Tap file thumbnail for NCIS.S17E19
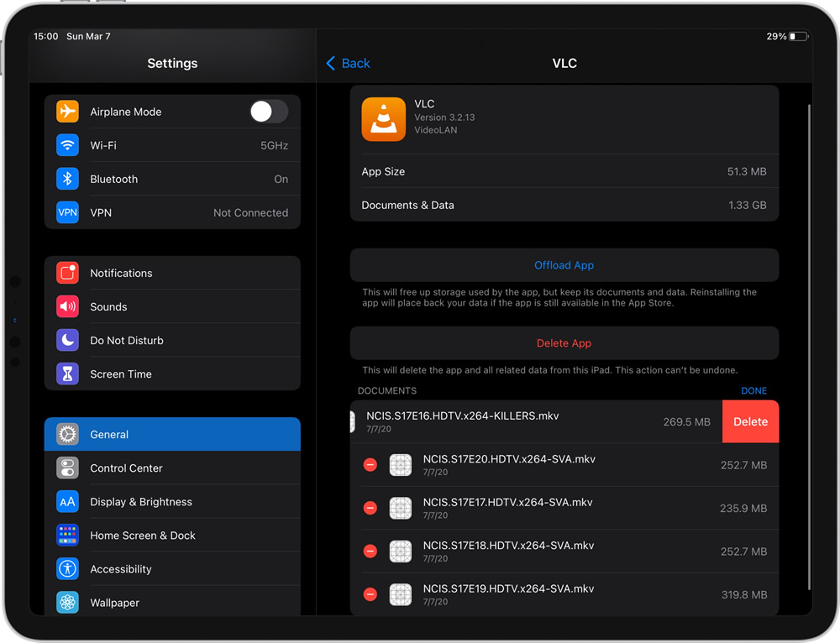Image resolution: width=840 pixels, height=643 pixels. coord(400,594)
